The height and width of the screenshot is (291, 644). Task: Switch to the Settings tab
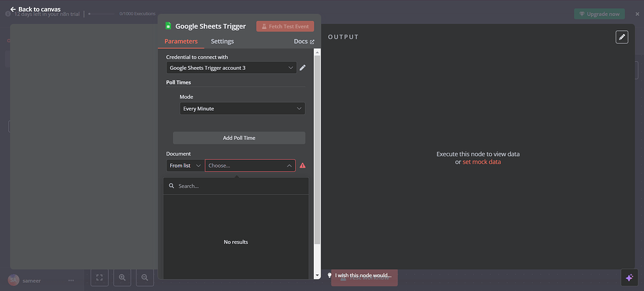(222, 42)
